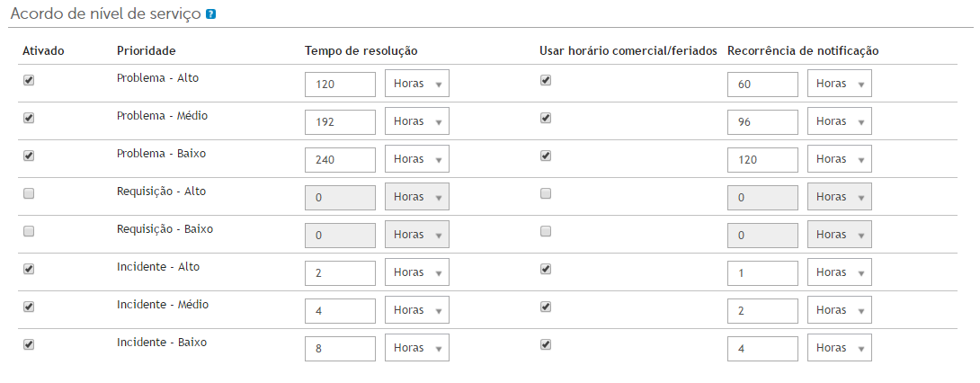Viewport: 980px width, 383px height.
Task: Select resolution time field for Incidente - Médio
Action: 340,310
